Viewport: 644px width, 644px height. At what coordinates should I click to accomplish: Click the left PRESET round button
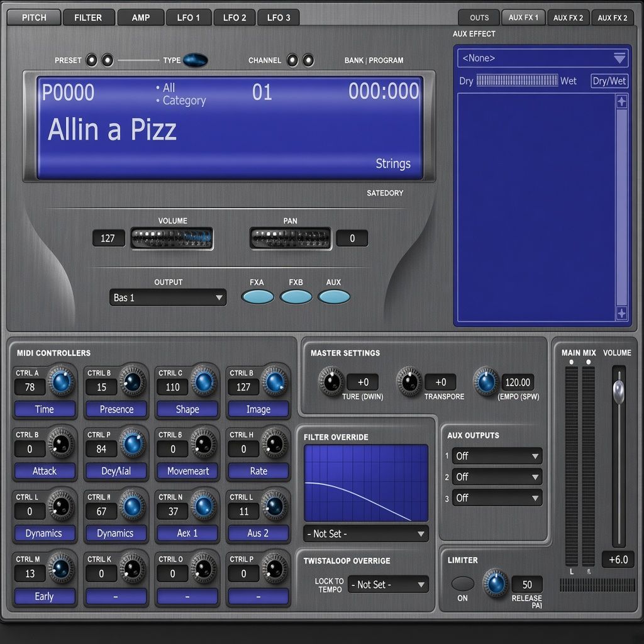click(x=91, y=60)
